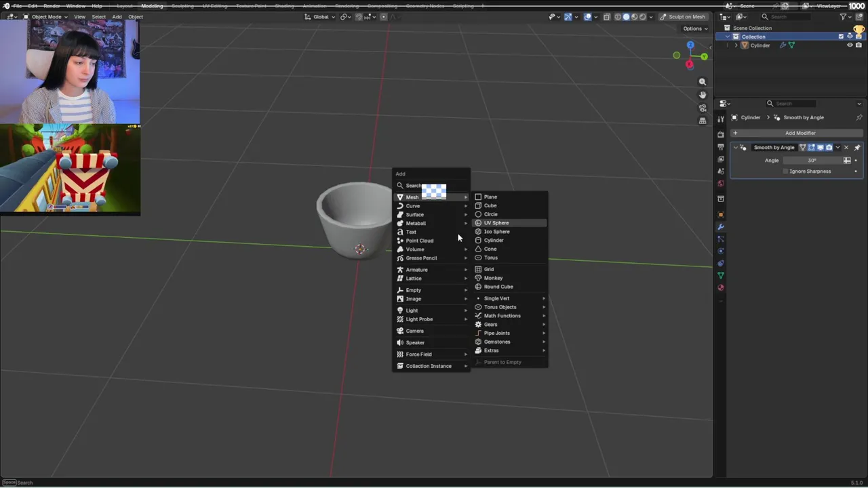This screenshot has height=488, width=868.
Task: Hide Collection in viewport via eye icon
Action: pos(850,37)
